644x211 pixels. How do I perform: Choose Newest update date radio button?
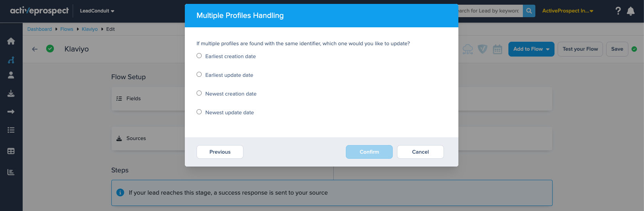click(x=199, y=112)
